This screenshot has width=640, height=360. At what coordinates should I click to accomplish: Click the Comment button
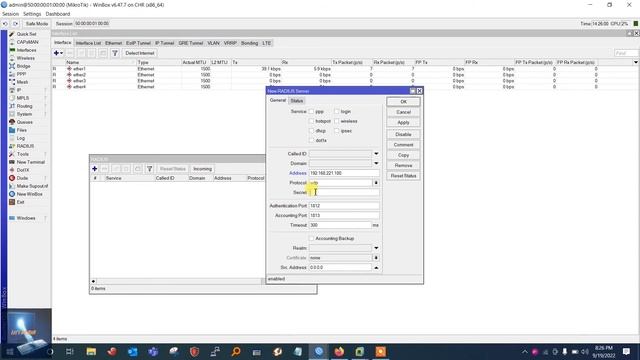(x=403, y=145)
